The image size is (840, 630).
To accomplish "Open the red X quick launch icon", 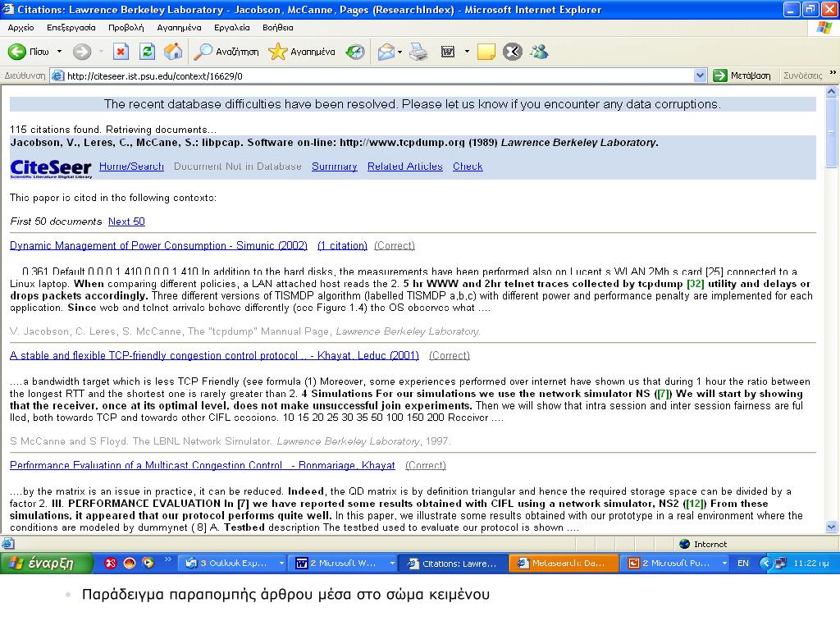I will point(111,563).
